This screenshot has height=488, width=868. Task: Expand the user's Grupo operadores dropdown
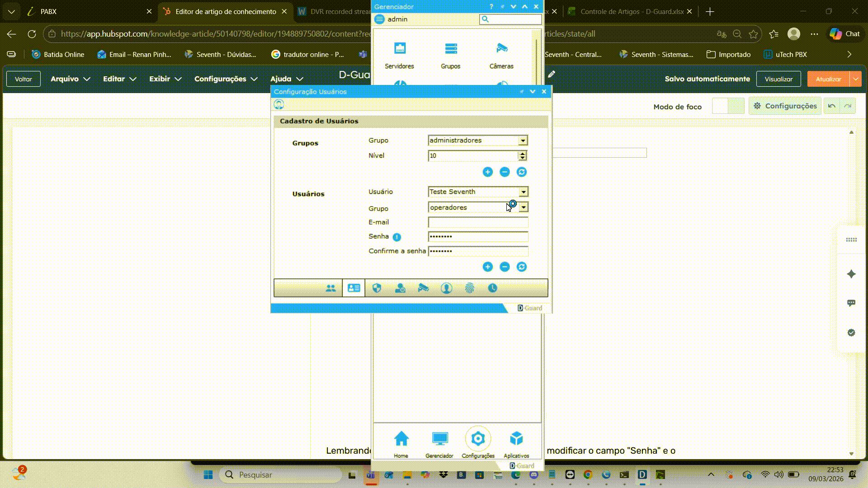click(x=523, y=207)
